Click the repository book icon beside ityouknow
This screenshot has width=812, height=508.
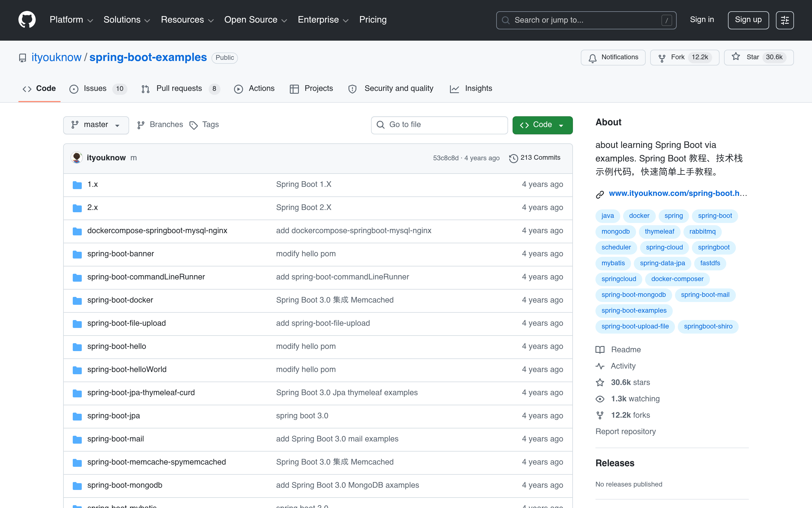[x=23, y=58]
